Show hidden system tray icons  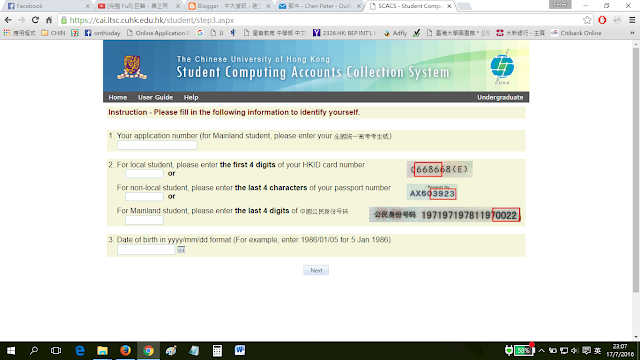tap(542, 351)
